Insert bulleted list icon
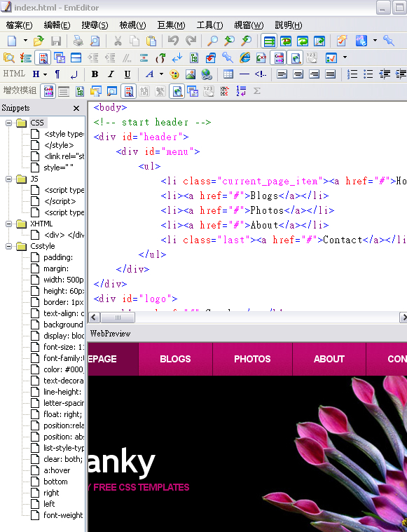 click(x=368, y=74)
